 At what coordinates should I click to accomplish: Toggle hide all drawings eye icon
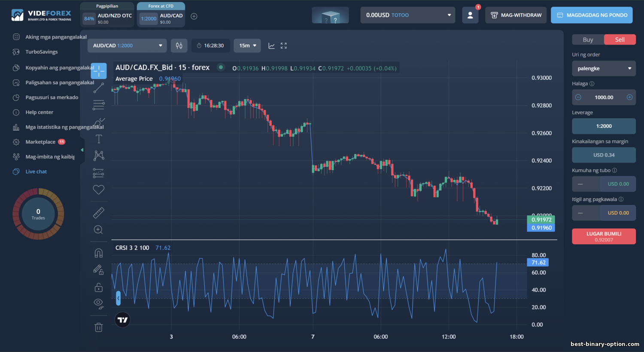click(99, 304)
